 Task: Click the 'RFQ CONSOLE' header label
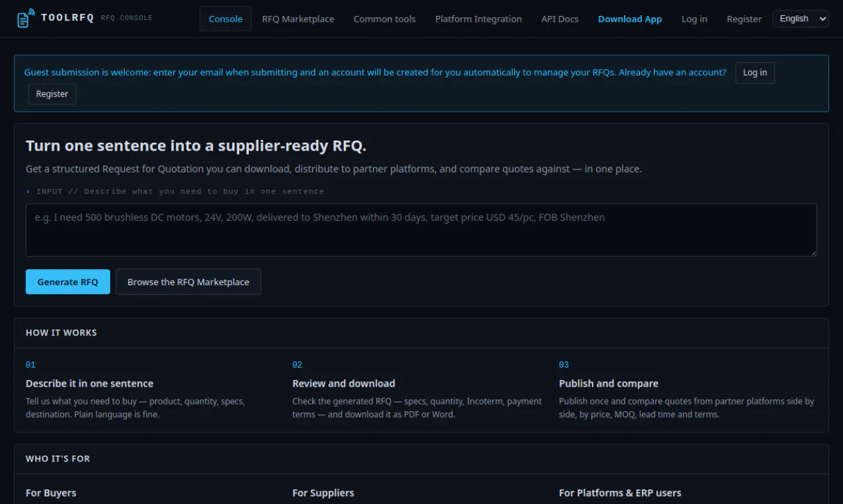pos(127,18)
